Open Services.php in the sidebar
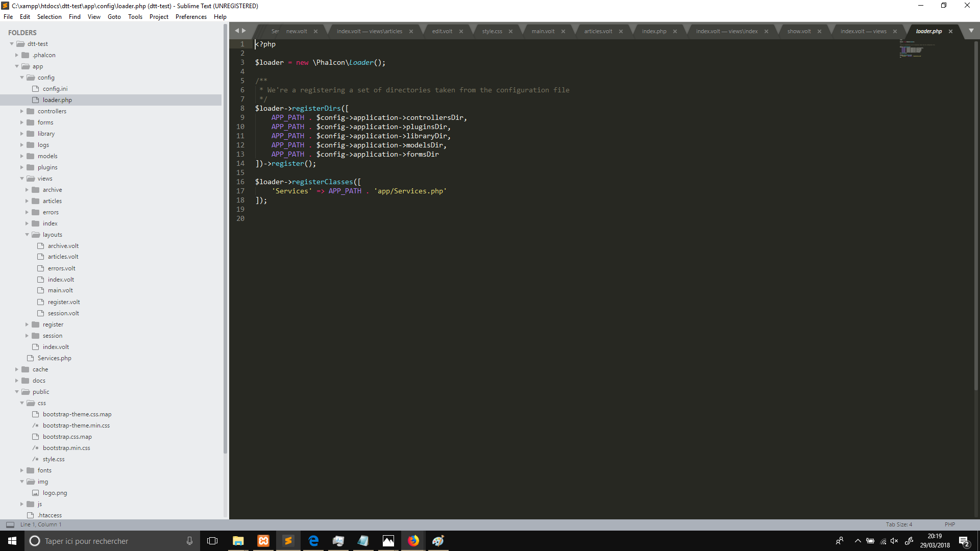The image size is (980, 551). (54, 358)
